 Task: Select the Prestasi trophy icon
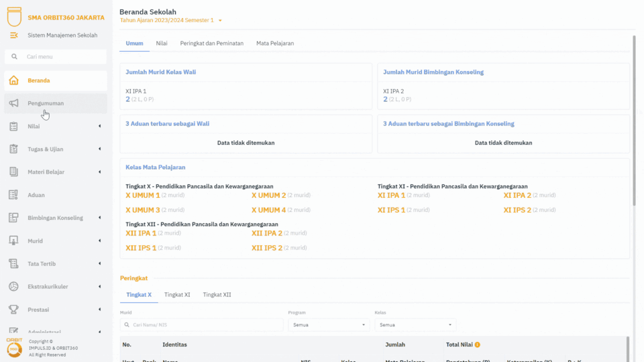coord(13,310)
